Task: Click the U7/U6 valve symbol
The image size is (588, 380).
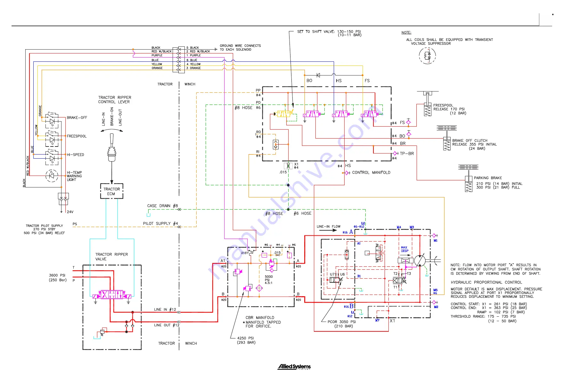Action: [x=336, y=280]
